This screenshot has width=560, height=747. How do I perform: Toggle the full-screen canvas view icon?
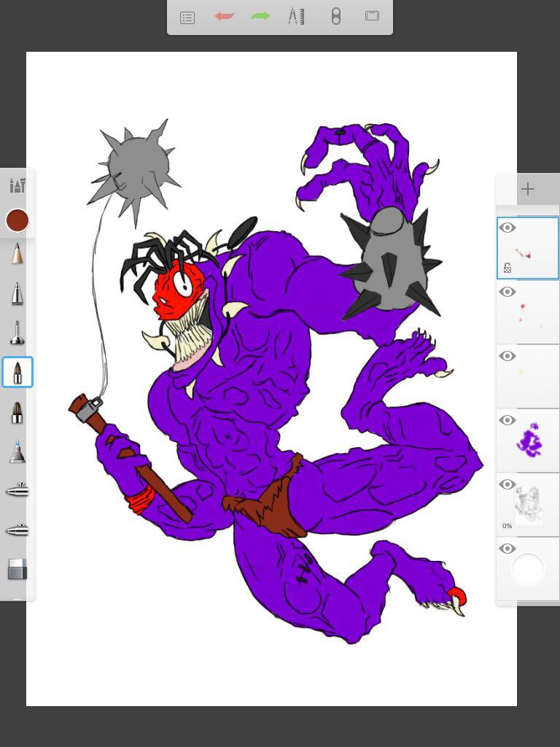pyautogui.click(x=373, y=16)
